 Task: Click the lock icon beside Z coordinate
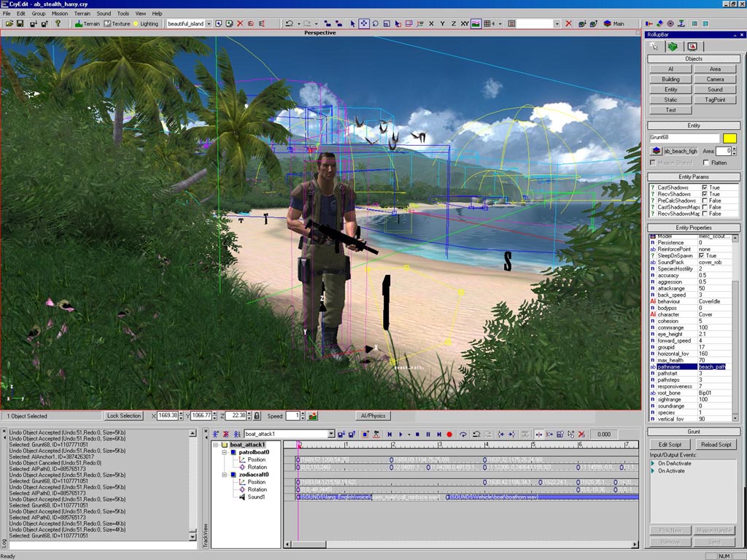pyautogui.click(x=257, y=416)
